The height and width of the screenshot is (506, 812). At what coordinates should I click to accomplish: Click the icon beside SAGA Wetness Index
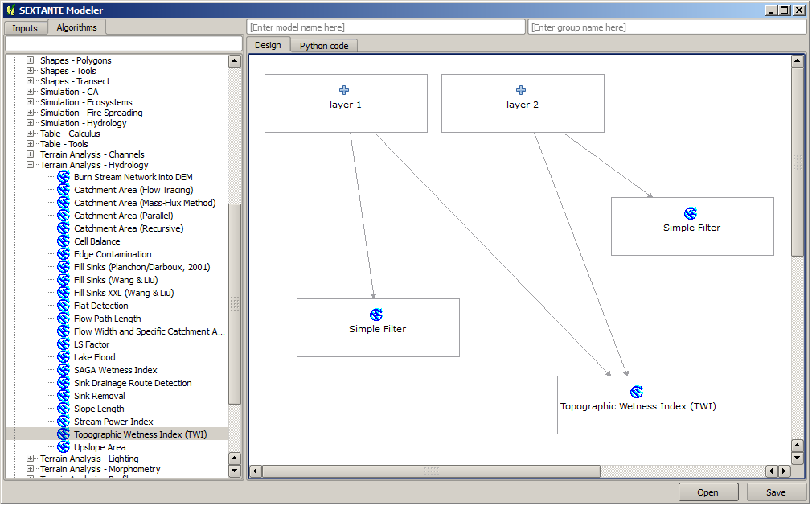(64, 370)
